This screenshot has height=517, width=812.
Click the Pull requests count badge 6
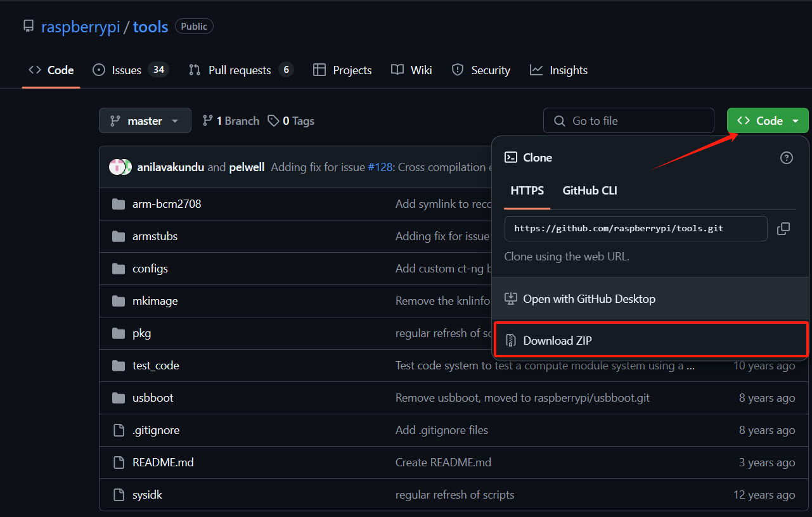(x=286, y=70)
